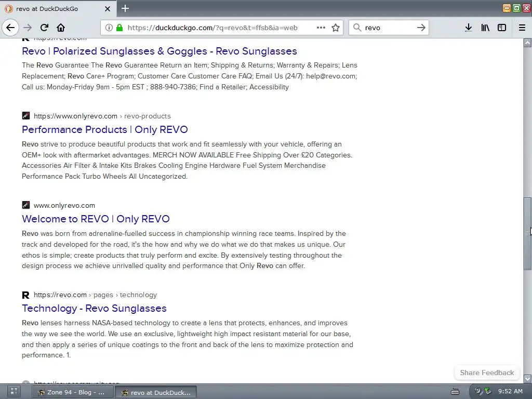The height and width of the screenshot is (399, 532).
Task: Open page actions three-dot menu
Action: 321,28
